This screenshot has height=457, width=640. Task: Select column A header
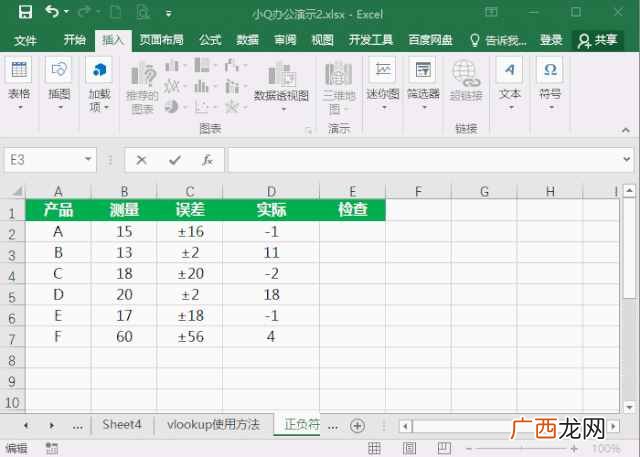point(58,191)
